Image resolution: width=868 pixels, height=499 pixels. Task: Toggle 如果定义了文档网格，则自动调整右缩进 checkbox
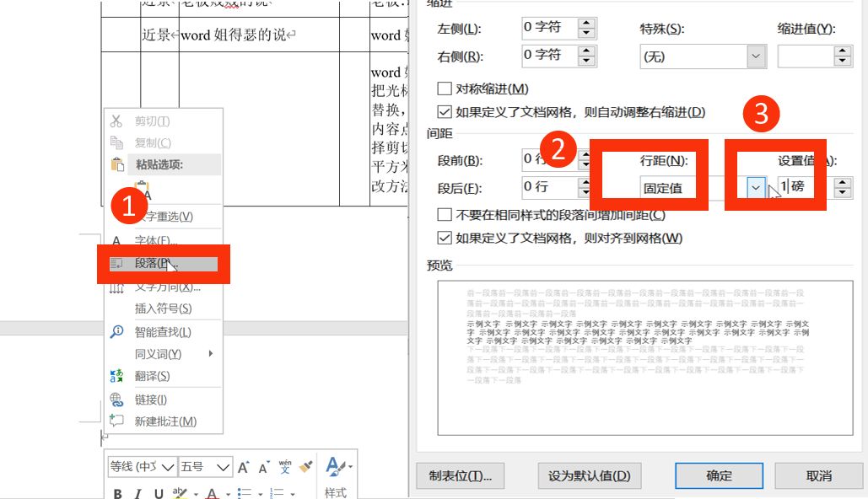click(x=445, y=112)
